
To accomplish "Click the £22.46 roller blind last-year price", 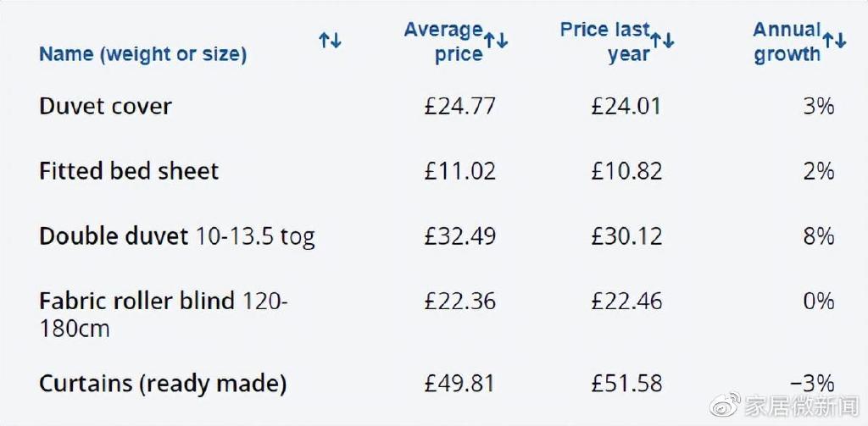I will [x=626, y=302].
